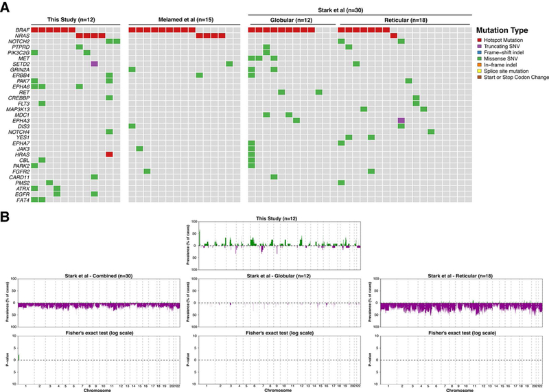Click the FAT4 gene row label
Screen dimensions: 549x392
23,200
